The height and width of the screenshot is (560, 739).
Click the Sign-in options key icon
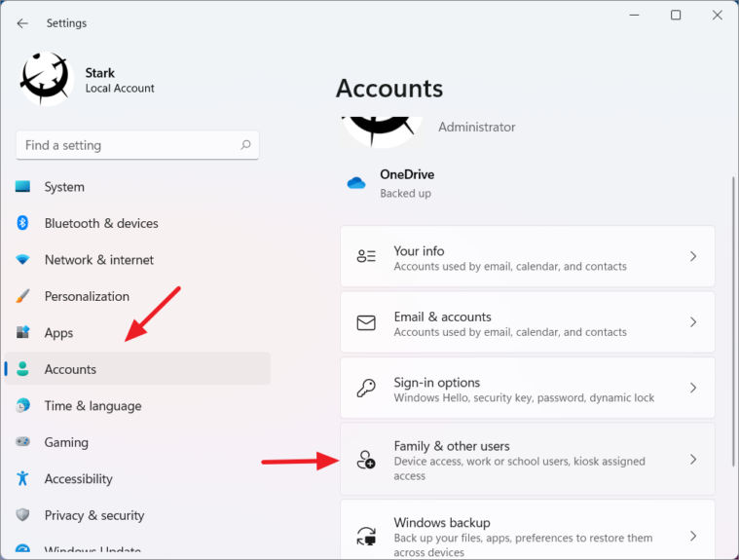pos(366,388)
